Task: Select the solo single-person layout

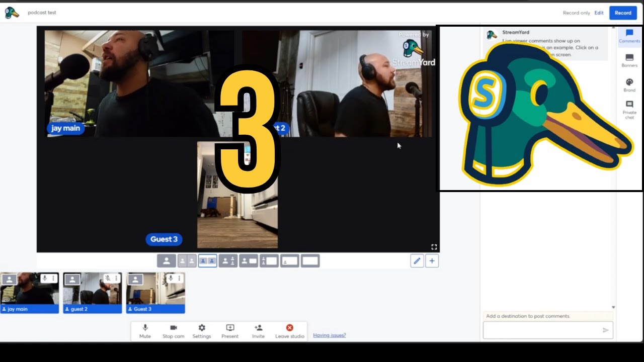Action: (167, 261)
